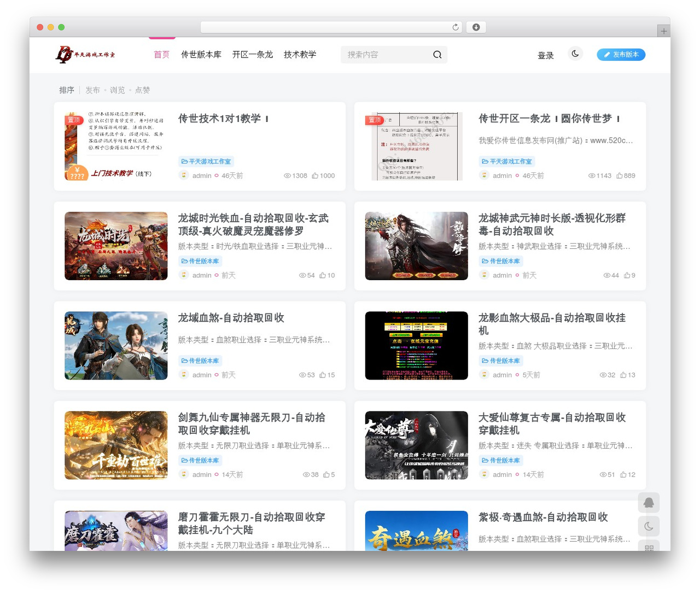Click 平天游戏工作室 tag on 传世技术 card

click(206, 161)
